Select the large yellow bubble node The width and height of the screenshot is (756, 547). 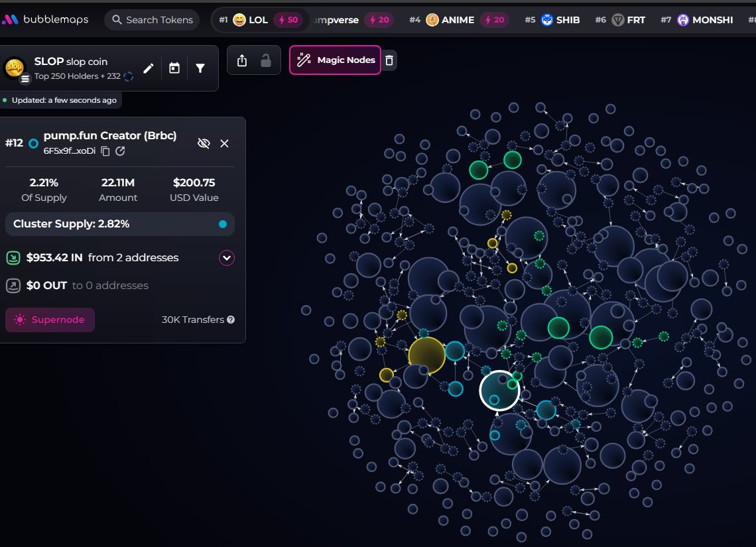tap(426, 355)
